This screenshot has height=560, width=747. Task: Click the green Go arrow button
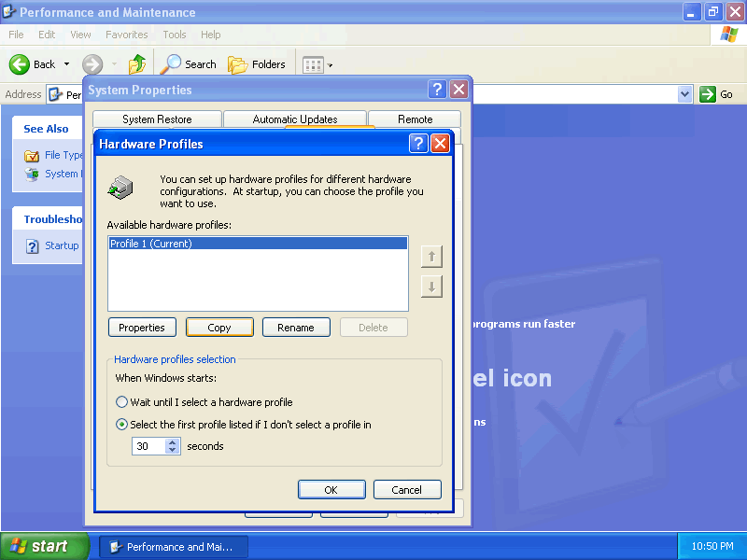[708, 94]
